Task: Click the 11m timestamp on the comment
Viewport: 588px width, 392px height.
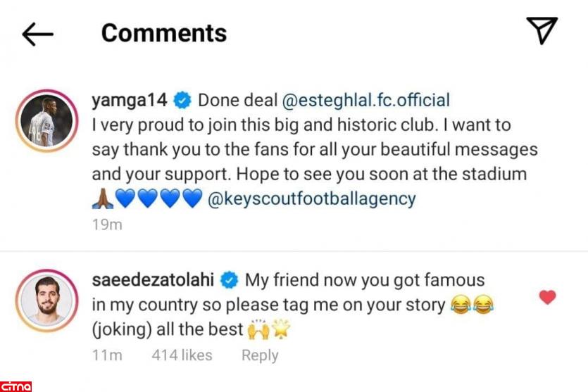Action: coord(107,355)
